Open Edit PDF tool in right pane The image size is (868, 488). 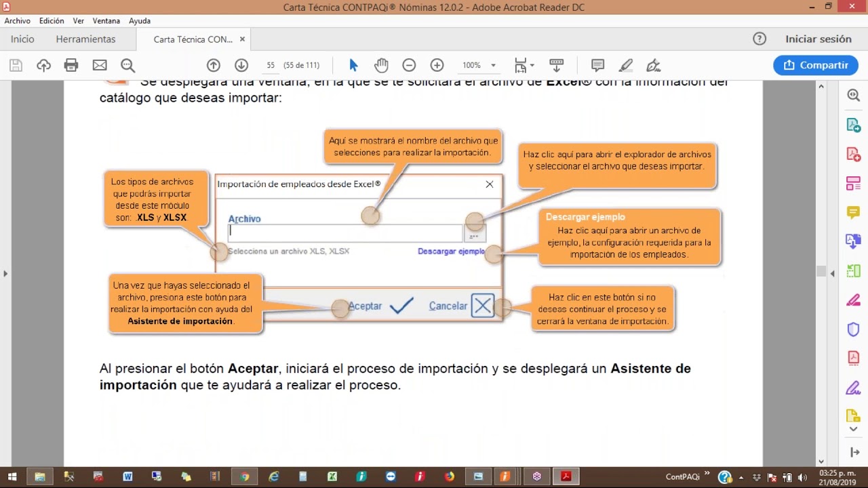(x=853, y=184)
